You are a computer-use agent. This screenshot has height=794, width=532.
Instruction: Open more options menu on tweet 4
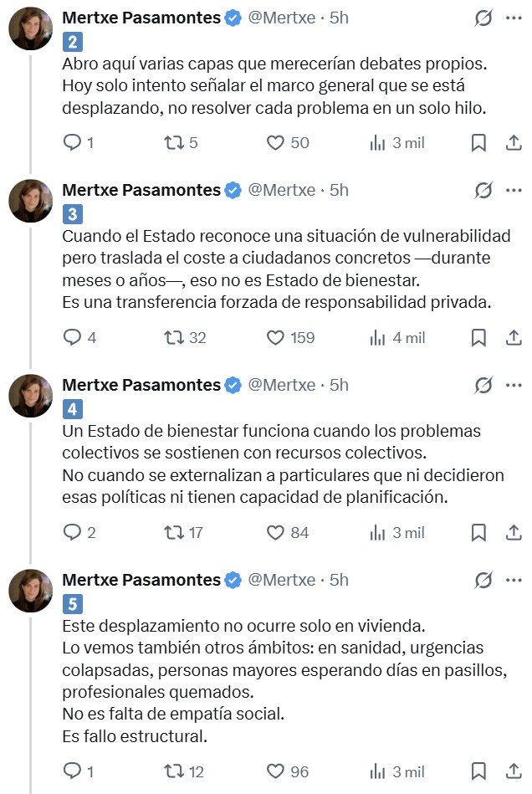514,385
